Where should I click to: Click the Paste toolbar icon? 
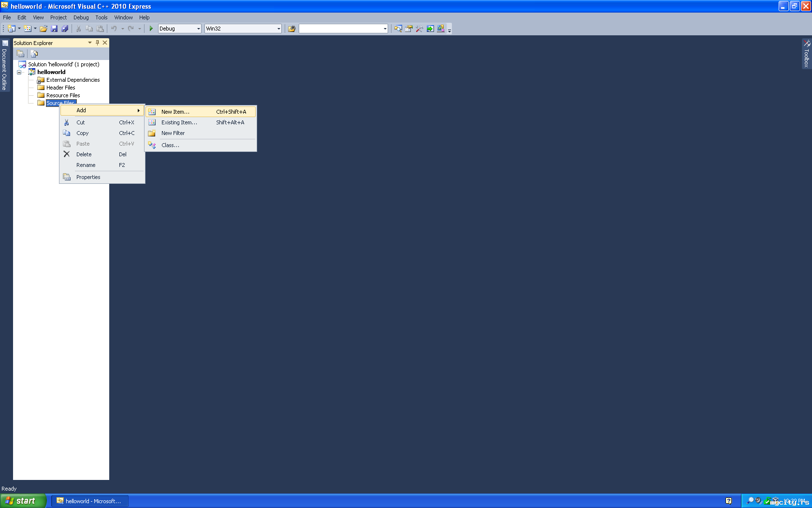(100, 29)
